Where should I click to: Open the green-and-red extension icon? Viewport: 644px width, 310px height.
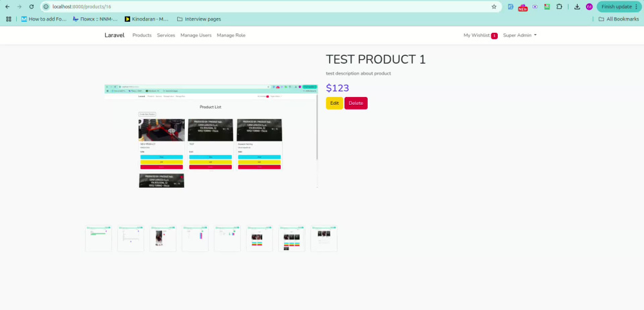(x=547, y=6)
